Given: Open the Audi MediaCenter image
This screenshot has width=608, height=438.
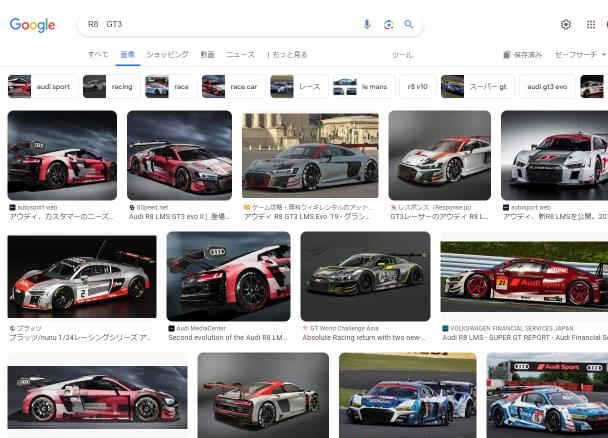Looking at the screenshot, I should click(x=228, y=276).
